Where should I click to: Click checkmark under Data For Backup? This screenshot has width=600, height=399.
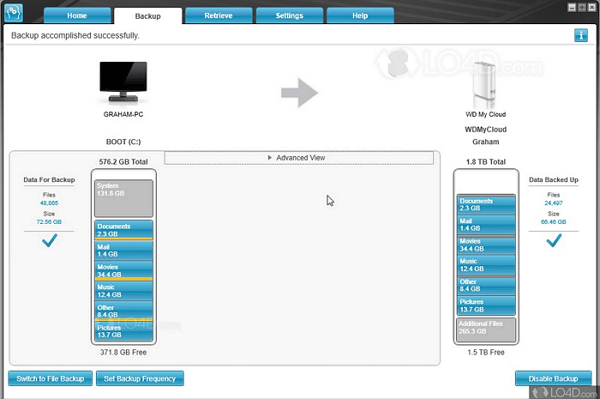pyautogui.click(x=49, y=241)
